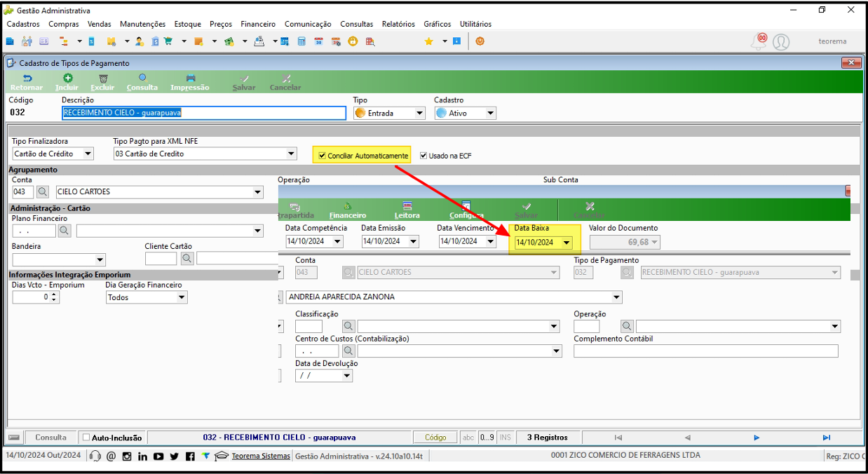Viewport: 868px width, 474px height.
Task: Open the Vendas menu
Action: tap(100, 24)
